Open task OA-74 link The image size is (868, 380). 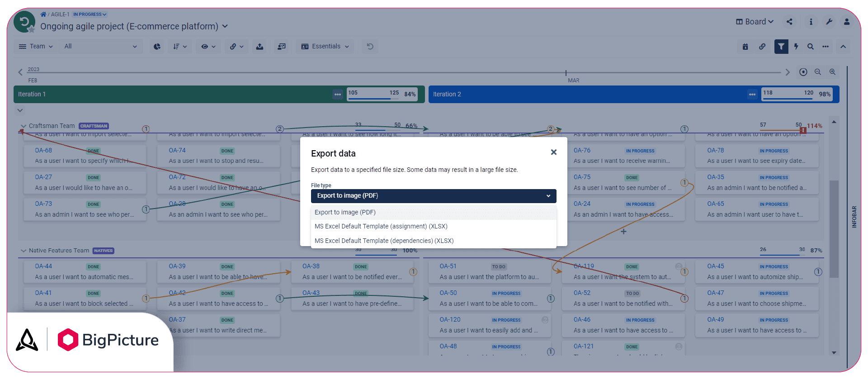177,150
